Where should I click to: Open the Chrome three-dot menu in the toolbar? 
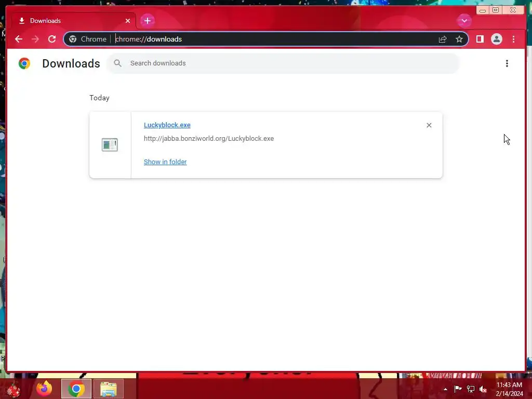pyautogui.click(x=513, y=39)
